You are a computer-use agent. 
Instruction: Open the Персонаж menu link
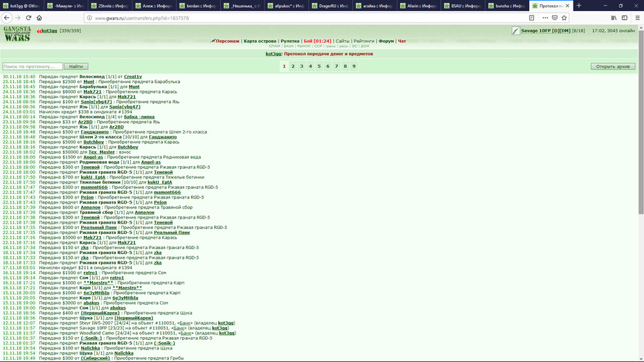click(227, 41)
